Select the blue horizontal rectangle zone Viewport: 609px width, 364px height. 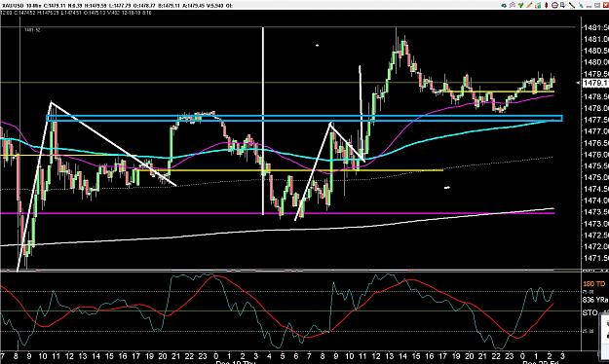pos(304,119)
